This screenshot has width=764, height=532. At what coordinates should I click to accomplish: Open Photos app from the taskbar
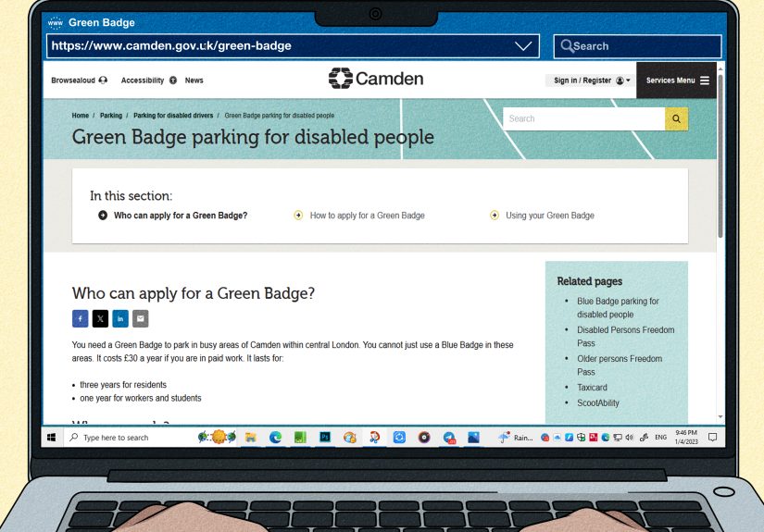point(473,438)
